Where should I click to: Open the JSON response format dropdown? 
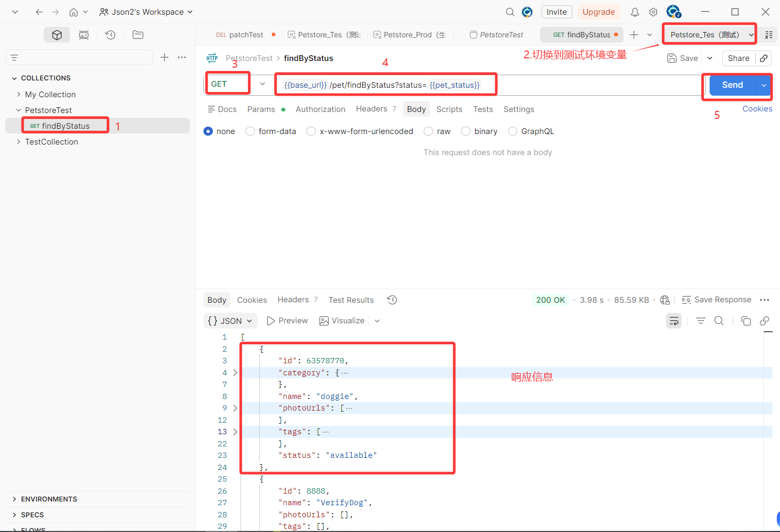[x=230, y=321]
